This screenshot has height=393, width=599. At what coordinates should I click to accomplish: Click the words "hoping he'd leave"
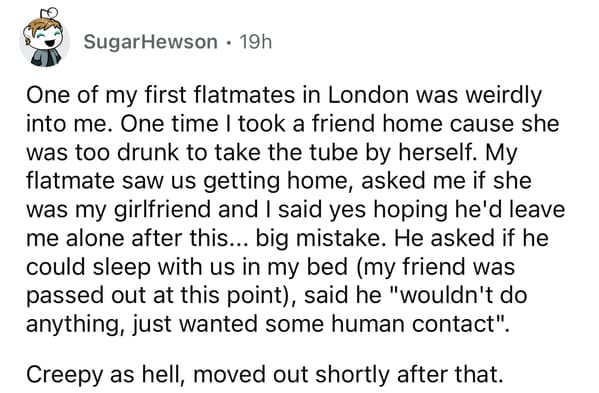coord(469,211)
